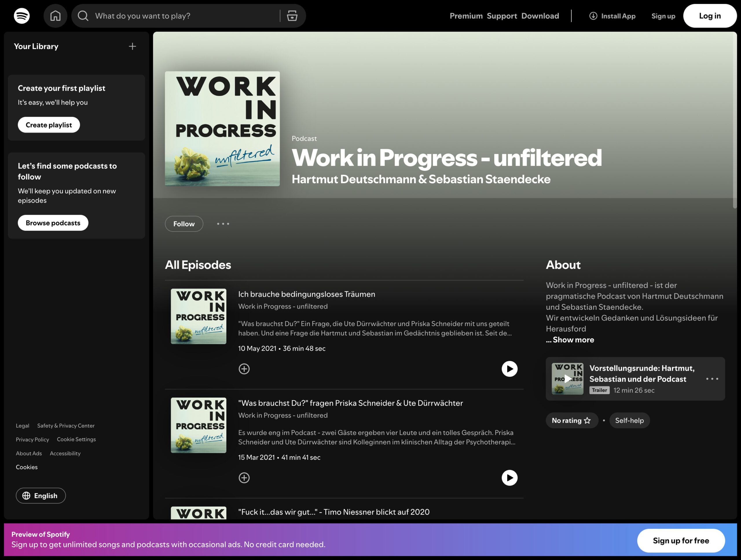Image resolution: width=741 pixels, height=560 pixels.
Task: Open the Legal footer link
Action: [23, 426]
